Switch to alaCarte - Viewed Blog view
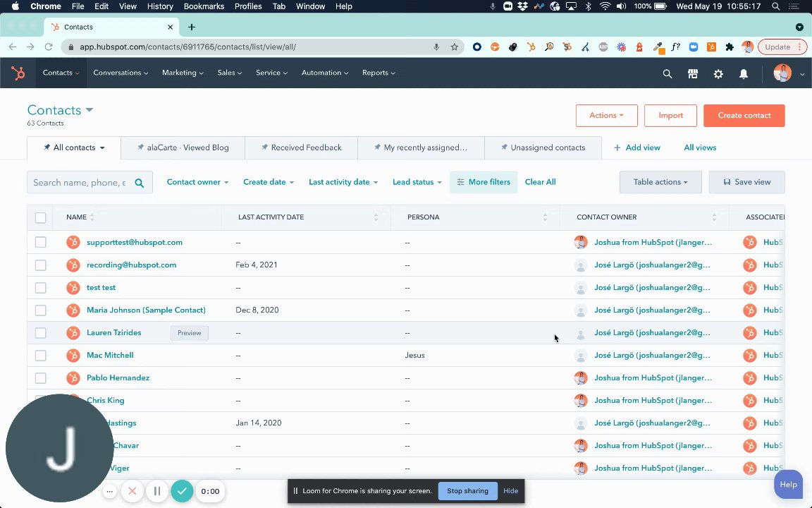812x508 pixels. pos(183,147)
